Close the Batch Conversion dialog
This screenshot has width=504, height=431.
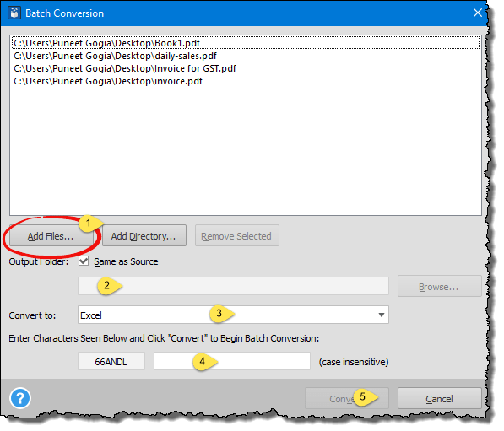[x=477, y=13]
